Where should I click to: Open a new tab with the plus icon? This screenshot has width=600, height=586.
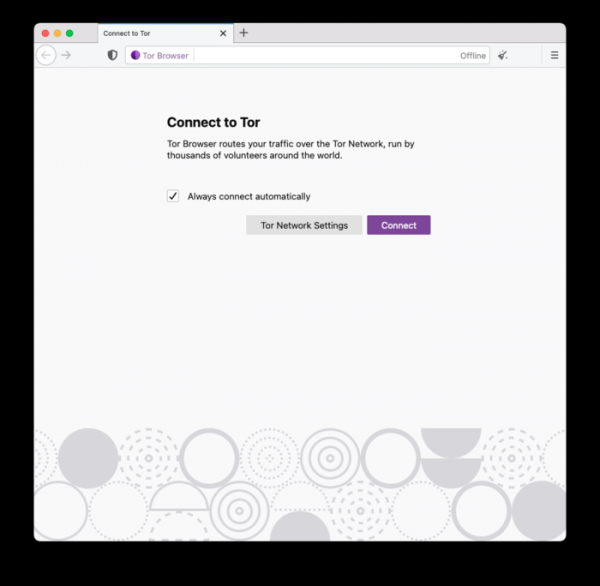(x=244, y=33)
